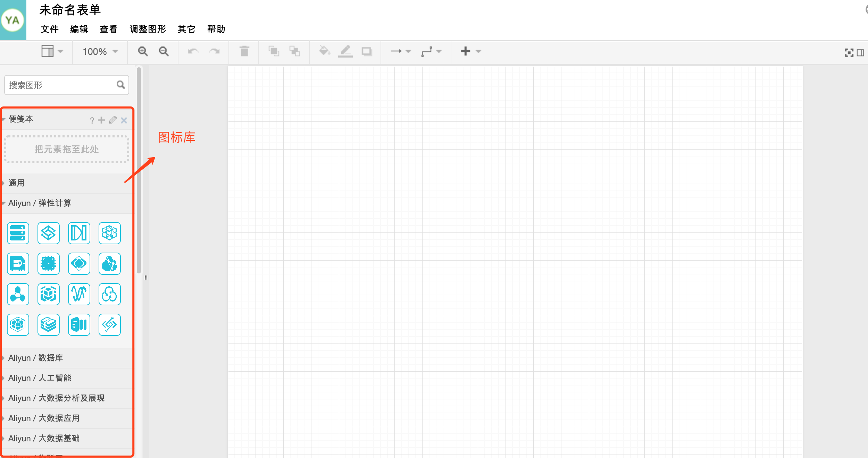Open the 其它 menu

click(186, 29)
